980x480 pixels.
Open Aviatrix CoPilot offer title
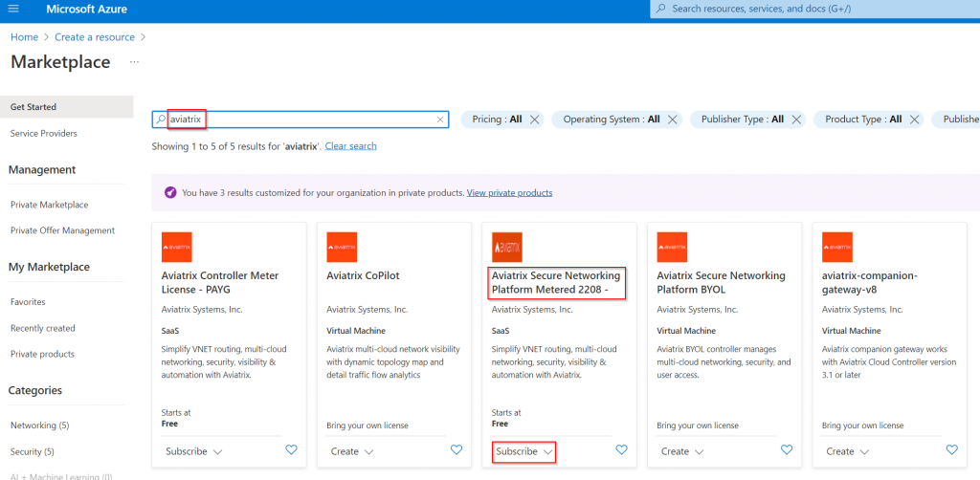point(363,275)
